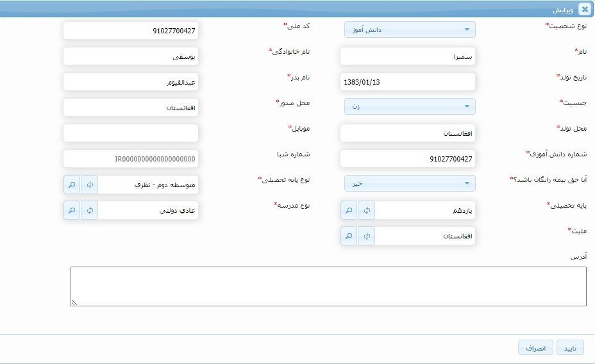Focus the empty موبایل input field
This screenshot has width=595, height=364.
coord(131,133)
